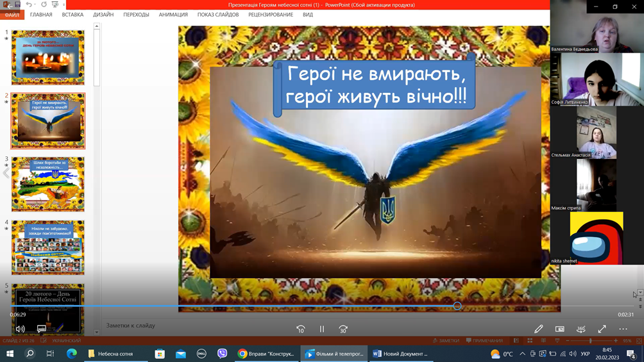Open the subtitles and captions menu
Screen dimensions: 644x362
pos(42,329)
